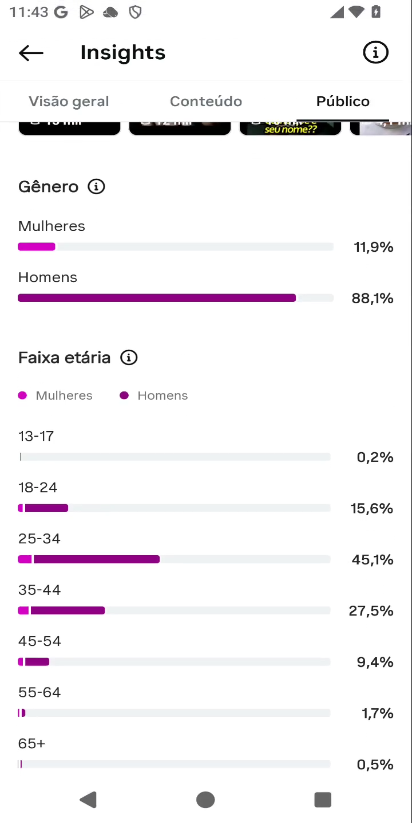This screenshot has width=412, height=823.
Task: Tap the battery icon in status bar
Action: coord(376,12)
